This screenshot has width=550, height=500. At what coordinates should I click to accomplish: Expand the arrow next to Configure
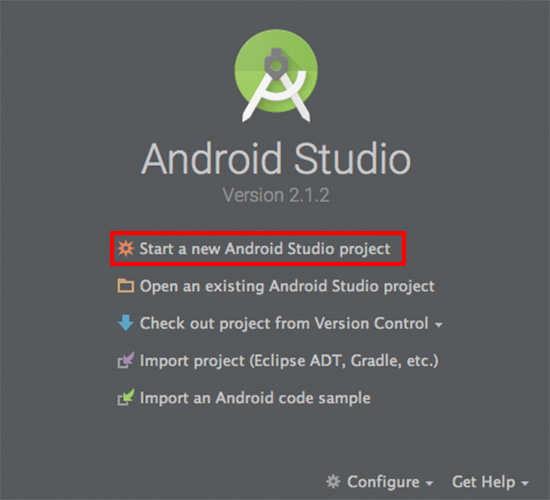point(429,484)
